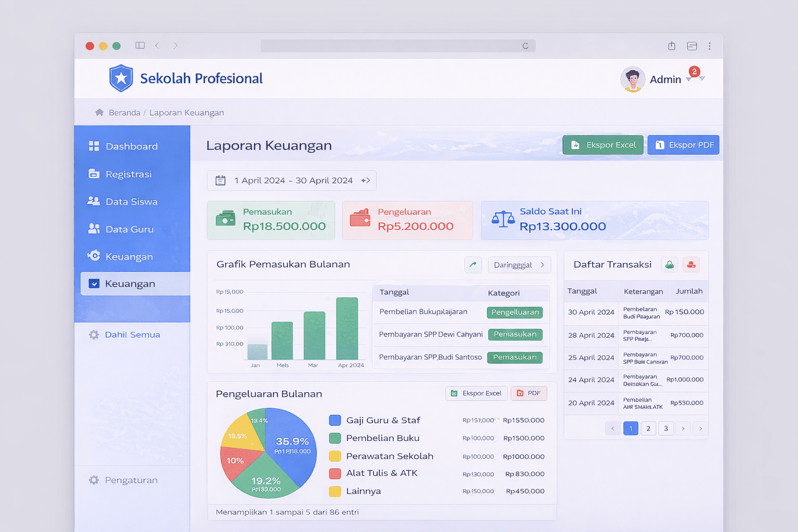Toggle the browser sidebar panel icon

(x=140, y=46)
